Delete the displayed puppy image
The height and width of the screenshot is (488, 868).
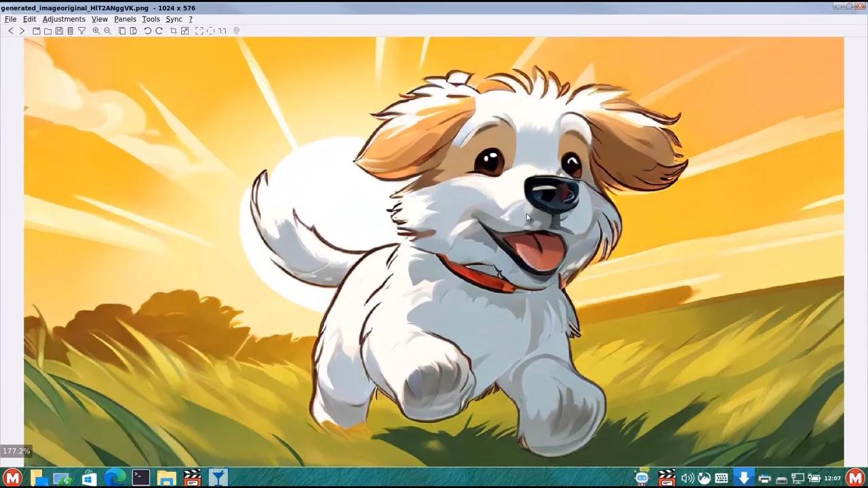click(69, 30)
